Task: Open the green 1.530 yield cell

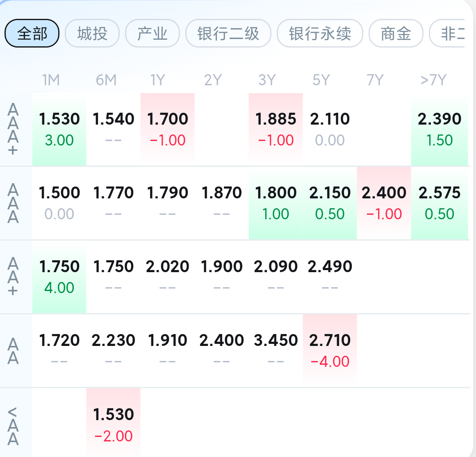Action: [59, 129]
